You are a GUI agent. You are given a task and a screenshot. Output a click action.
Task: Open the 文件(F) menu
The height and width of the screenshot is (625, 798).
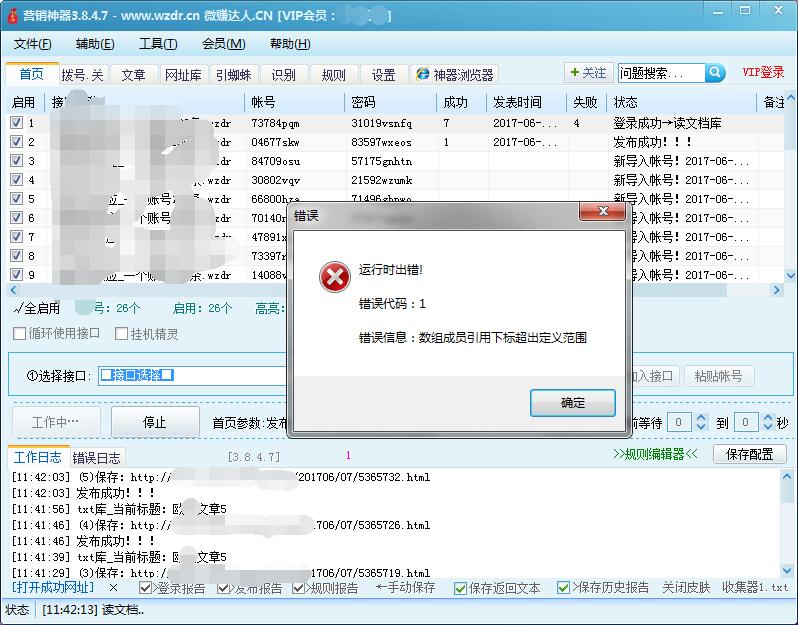32,44
